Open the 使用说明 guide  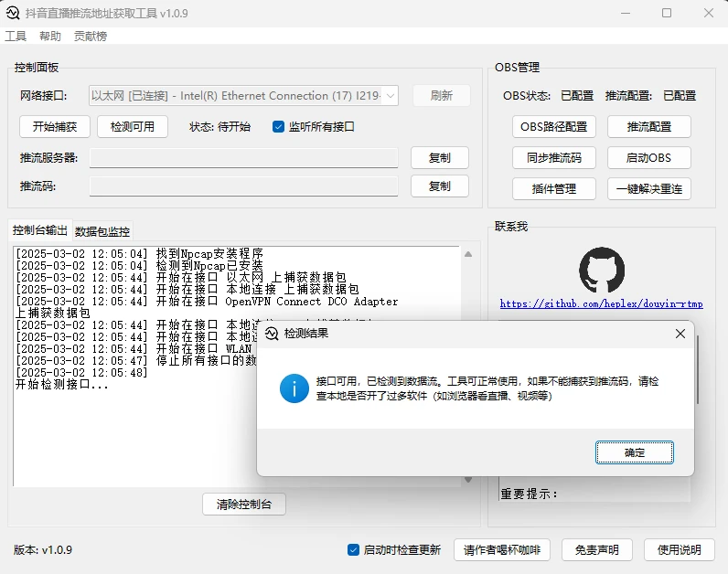click(x=680, y=550)
